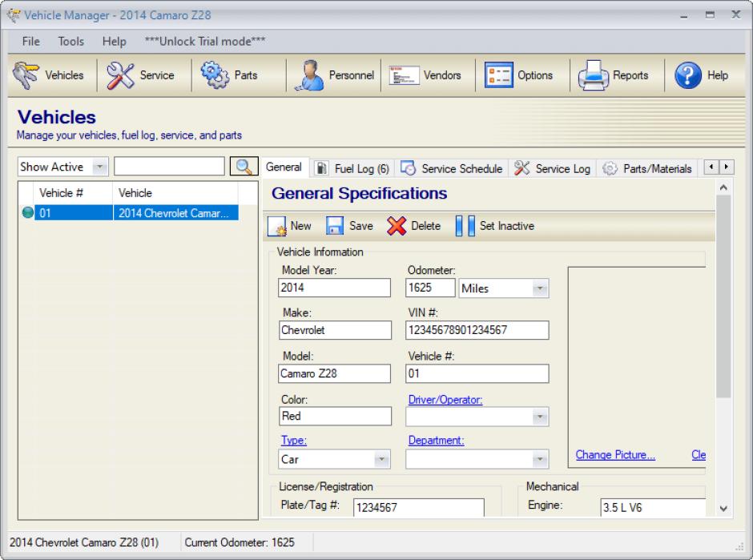Click the Change Picture link
753x560 pixels.
pos(615,455)
